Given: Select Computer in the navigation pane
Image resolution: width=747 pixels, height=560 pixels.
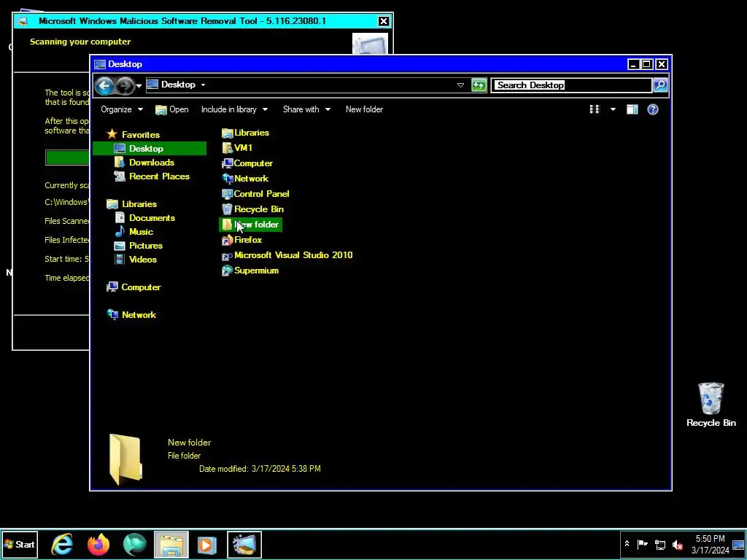Looking at the screenshot, I should [134, 287].
